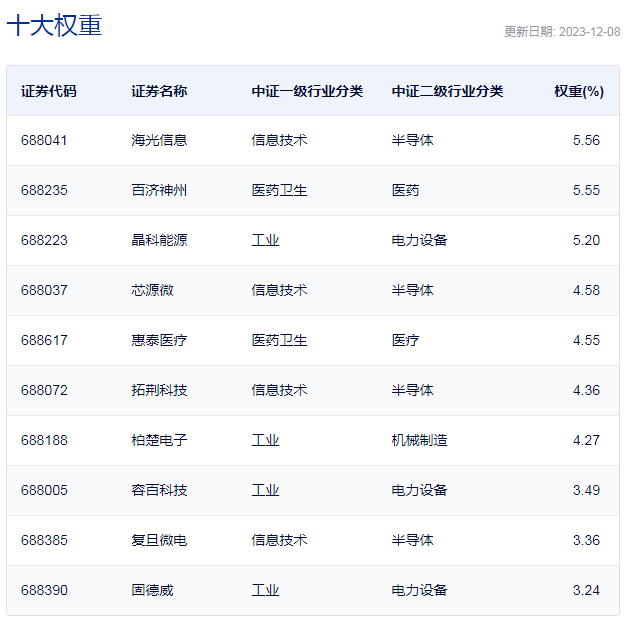The image size is (628, 630).
Task: Select security code 688037
Action: (x=44, y=290)
